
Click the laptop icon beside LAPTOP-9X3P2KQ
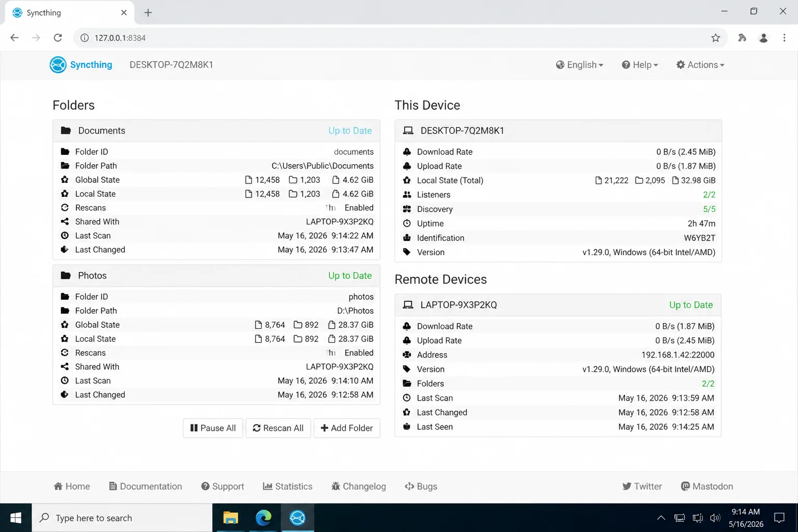tap(408, 305)
